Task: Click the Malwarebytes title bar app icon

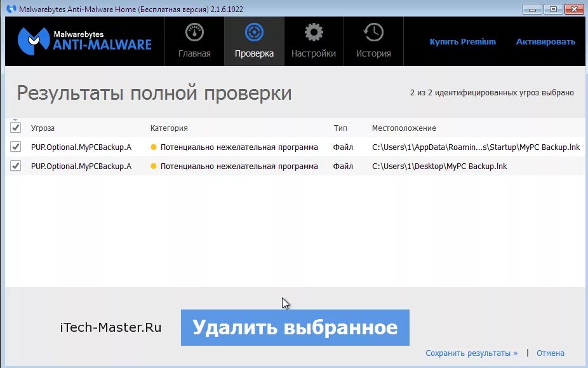Action: coord(11,9)
